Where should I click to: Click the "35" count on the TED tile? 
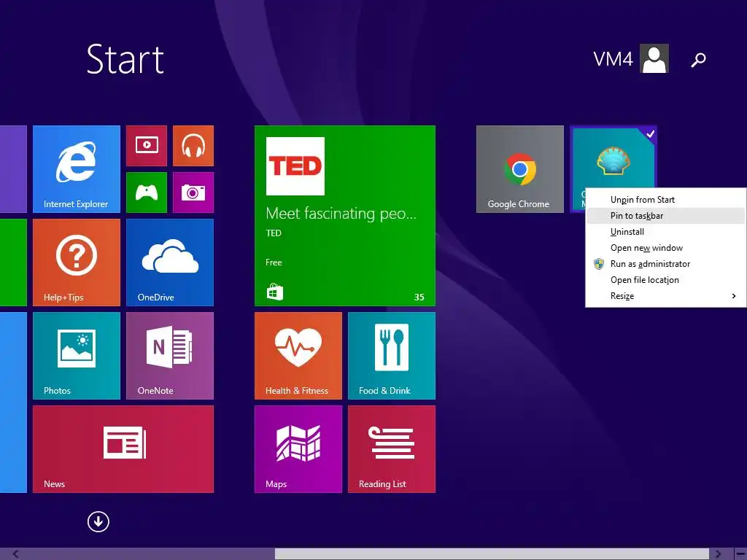(419, 297)
